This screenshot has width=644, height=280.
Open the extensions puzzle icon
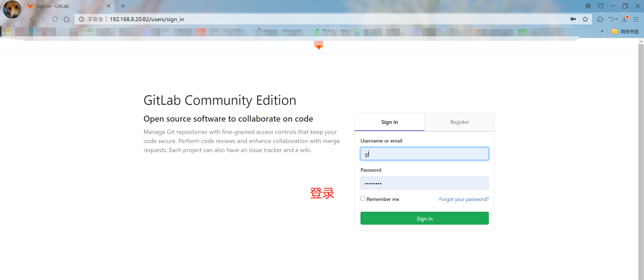pyautogui.click(x=600, y=19)
